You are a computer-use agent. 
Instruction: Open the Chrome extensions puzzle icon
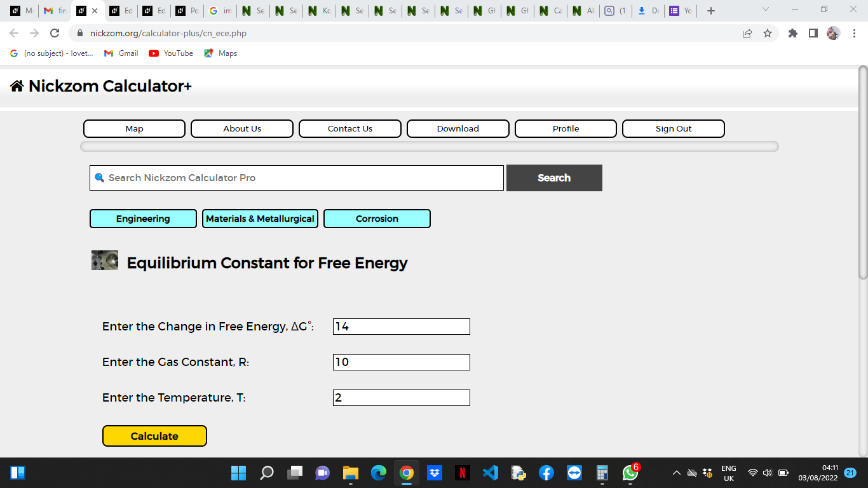[x=793, y=33]
